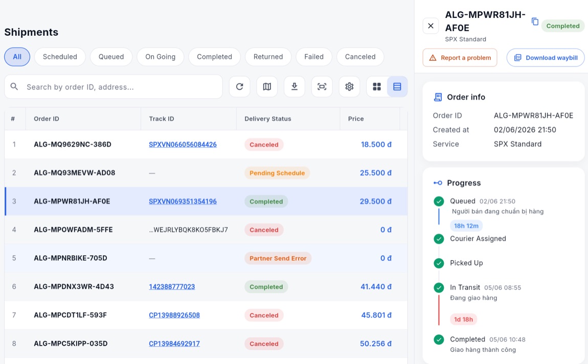This screenshot has height=364, width=588.
Task: Select order ALG-MQ93MEVW-AD08
Action: 74,173
